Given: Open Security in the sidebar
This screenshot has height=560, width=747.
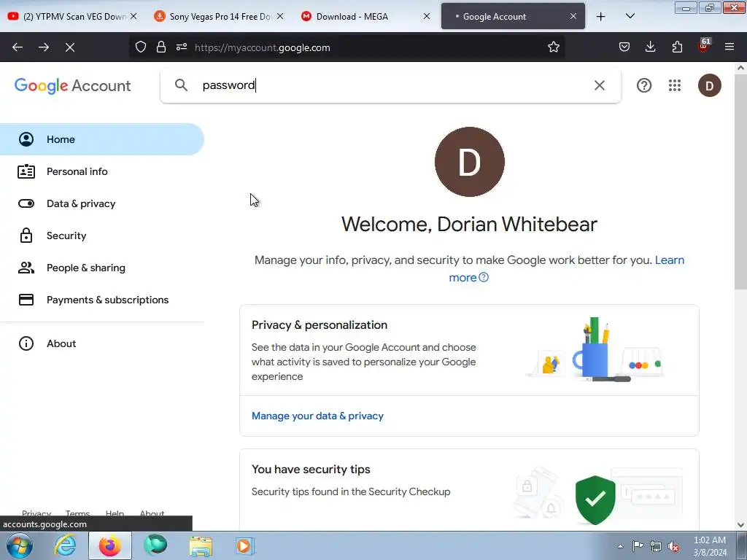Looking at the screenshot, I should (102, 236).
